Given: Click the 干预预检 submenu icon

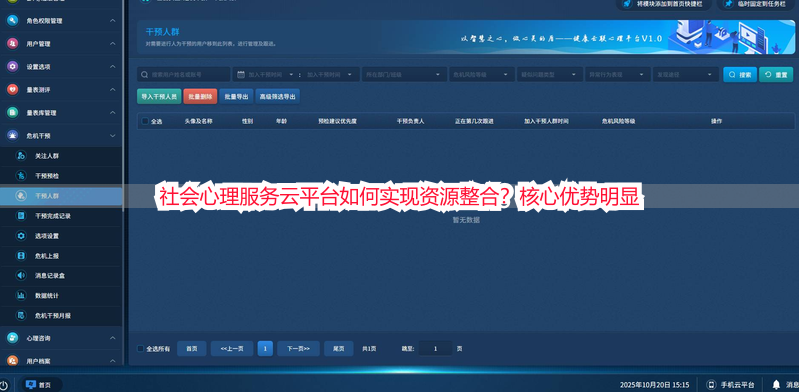Looking at the screenshot, I should (21, 176).
